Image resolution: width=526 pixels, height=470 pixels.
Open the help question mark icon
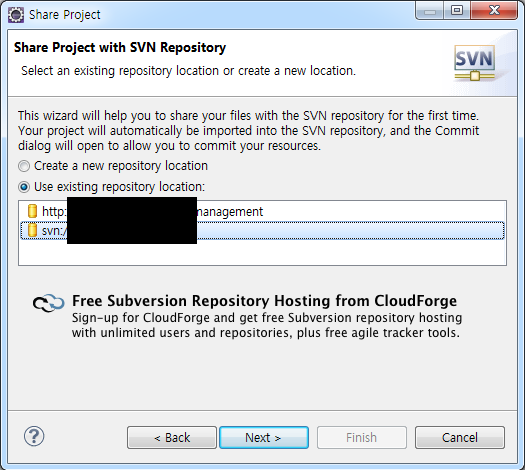tap(34, 436)
